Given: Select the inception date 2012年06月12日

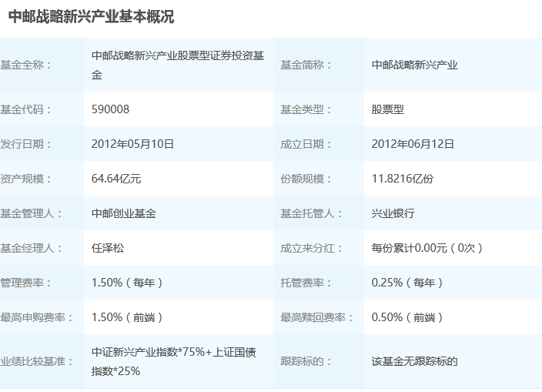Looking at the screenshot, I should (413, 144).
